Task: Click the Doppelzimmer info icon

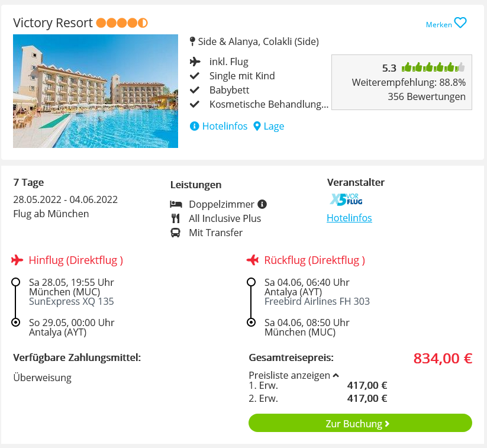Action: pos(262,204)
